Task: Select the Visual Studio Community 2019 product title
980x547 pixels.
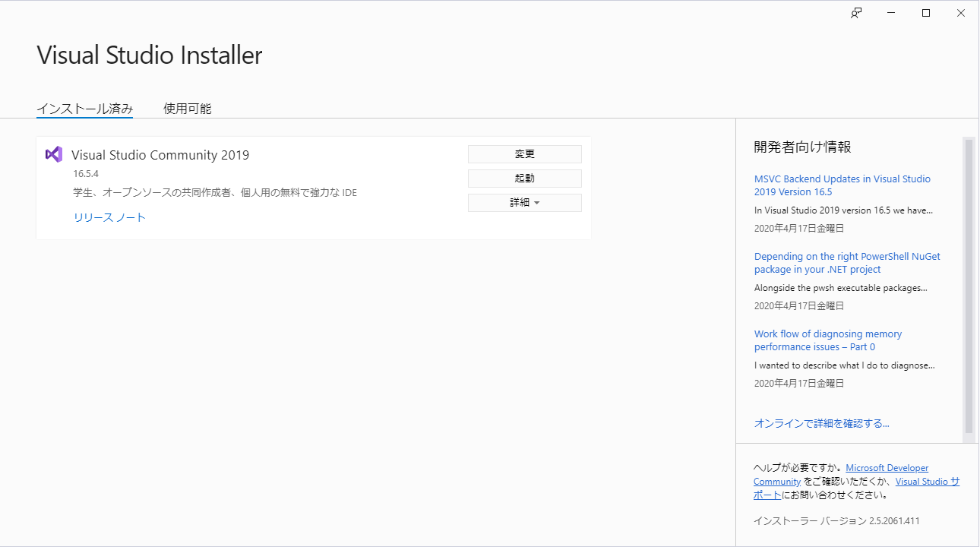Action: 160,155
